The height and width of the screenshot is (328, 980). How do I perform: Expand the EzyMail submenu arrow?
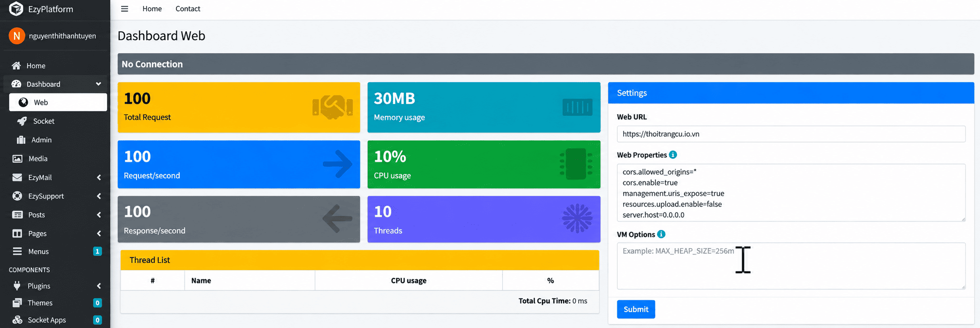click(x=99, y=177)
